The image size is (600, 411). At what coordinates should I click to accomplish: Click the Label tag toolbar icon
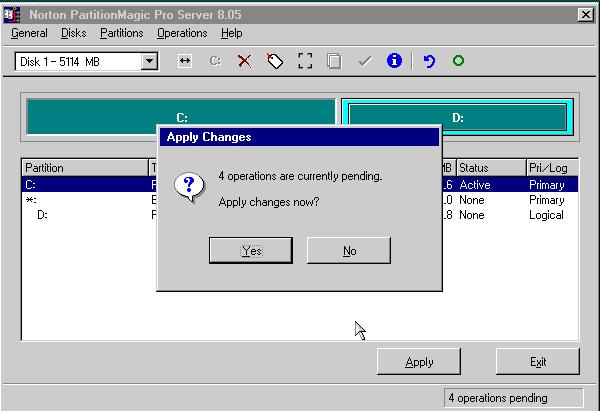click(275, 61)
